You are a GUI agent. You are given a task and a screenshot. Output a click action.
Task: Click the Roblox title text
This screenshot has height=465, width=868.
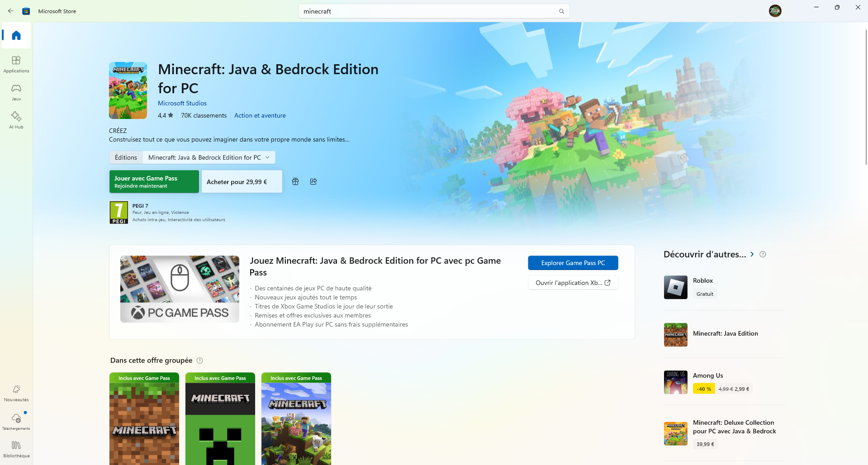click(x=703, y=280)
